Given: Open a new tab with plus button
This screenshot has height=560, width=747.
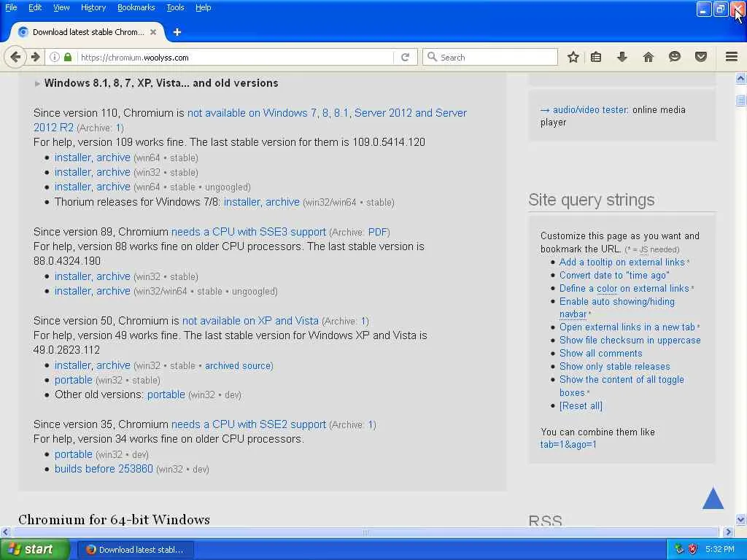Looking at the screenshot, I should coord(177,32).
